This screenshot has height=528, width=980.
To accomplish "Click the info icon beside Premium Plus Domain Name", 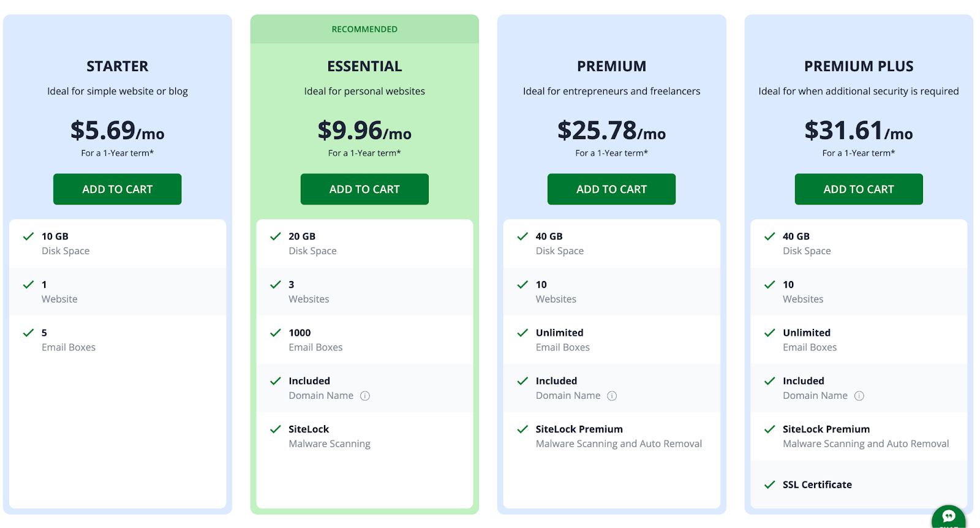I will tap(859, 396).
